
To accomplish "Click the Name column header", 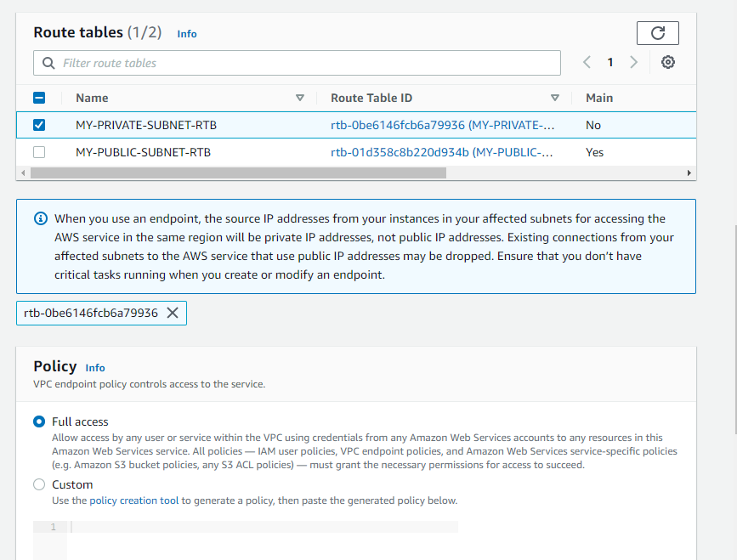I will tap(92, 98).
